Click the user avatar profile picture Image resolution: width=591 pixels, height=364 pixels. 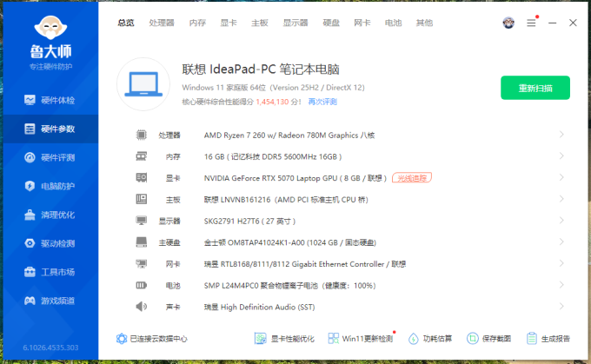[x=508, y=23]
